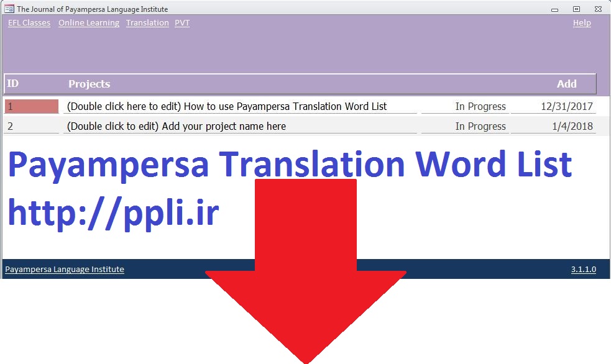Open the Help link
This screenshot has height=364, width=611.
coord(582,23)
